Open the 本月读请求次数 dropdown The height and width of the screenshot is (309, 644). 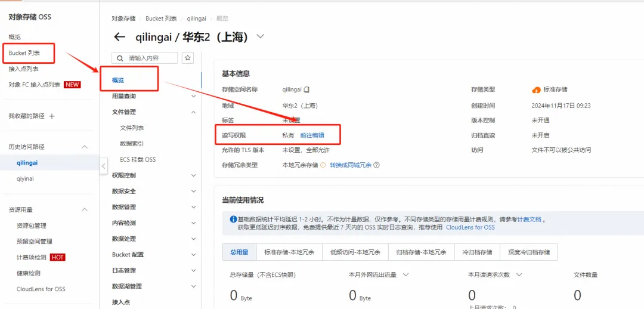coord(519,274)
